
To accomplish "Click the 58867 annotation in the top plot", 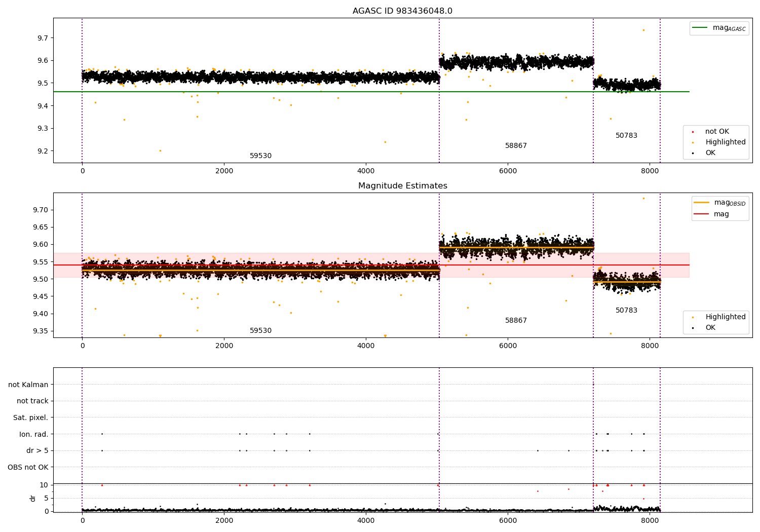I will coord(516,146).
